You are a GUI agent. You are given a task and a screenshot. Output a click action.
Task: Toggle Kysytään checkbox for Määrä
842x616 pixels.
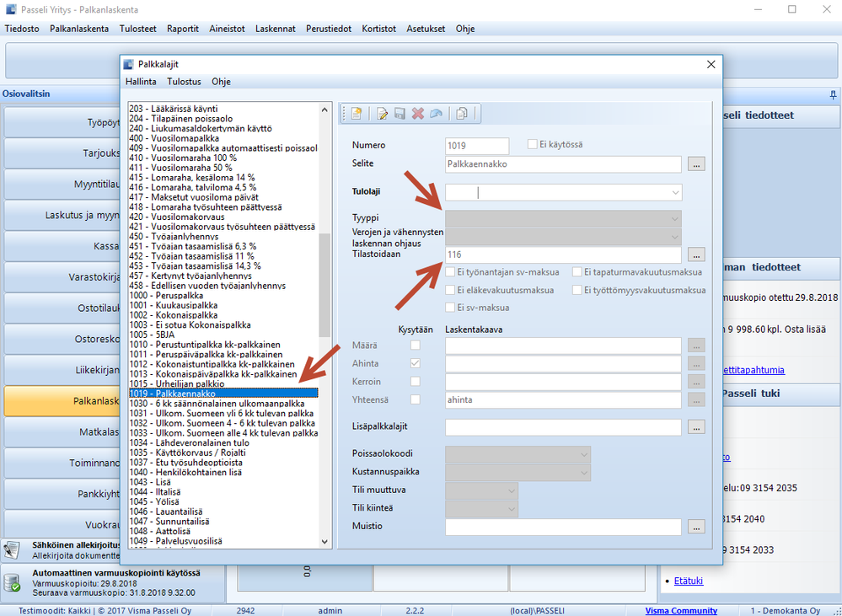click(x=415, y=345)
